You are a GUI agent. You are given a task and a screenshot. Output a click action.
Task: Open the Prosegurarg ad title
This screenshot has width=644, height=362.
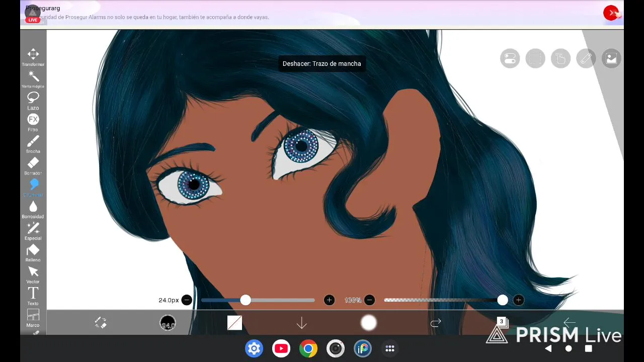[43, 8]
